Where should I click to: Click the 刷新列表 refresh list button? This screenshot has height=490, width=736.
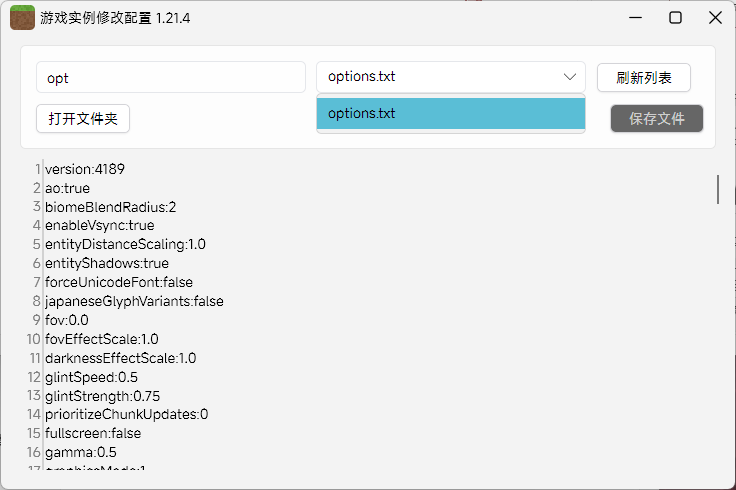643,77
